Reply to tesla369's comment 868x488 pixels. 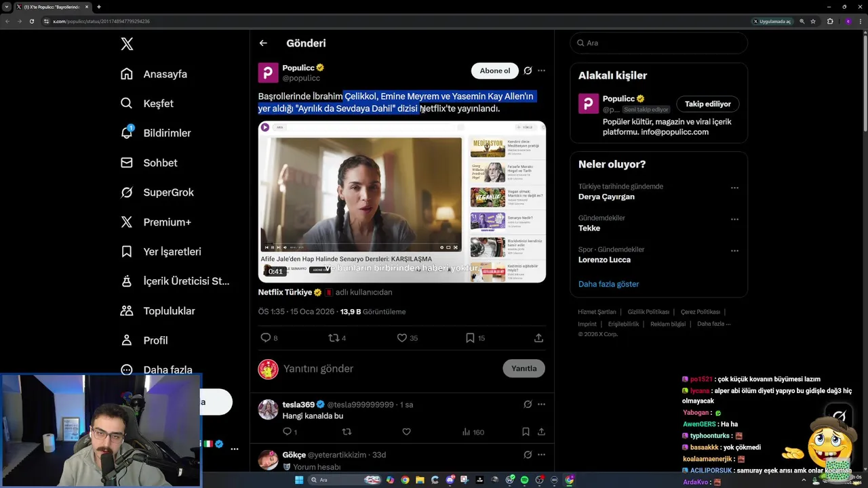(x=290, y=432)
